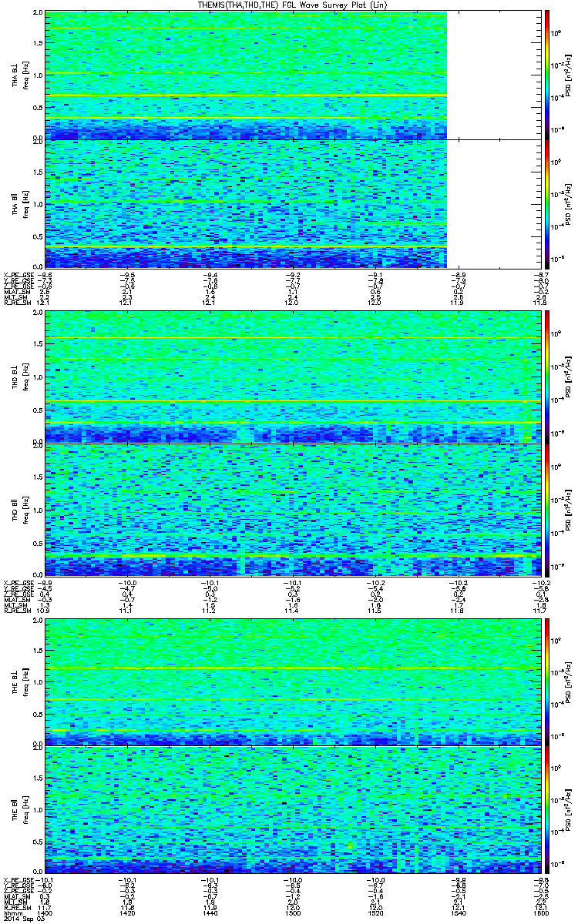
Task: Click the 2014 Sep 03 date label
Action: 22,918
